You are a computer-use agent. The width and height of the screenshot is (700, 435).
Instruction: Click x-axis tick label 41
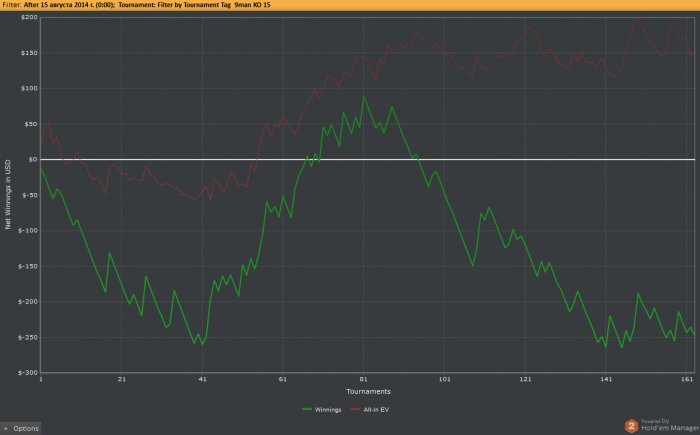point(202,379)
